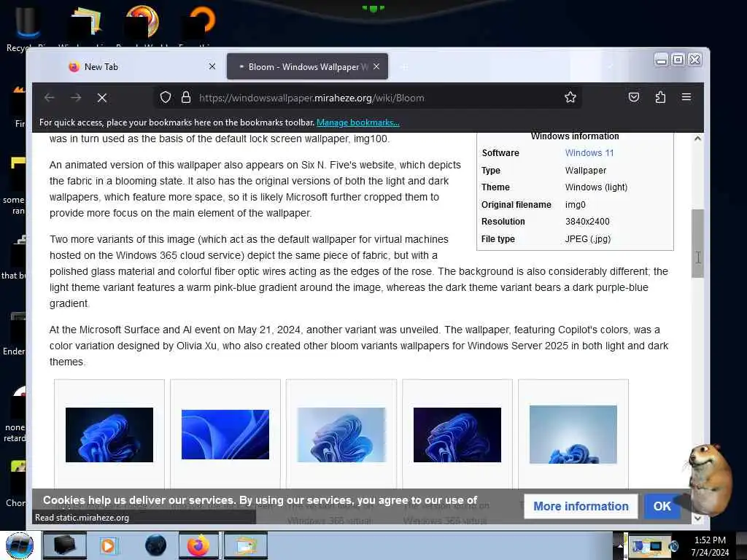Open dark globe taskbar icon
This screenshot has width=747, height=560.
click(156, 545)
